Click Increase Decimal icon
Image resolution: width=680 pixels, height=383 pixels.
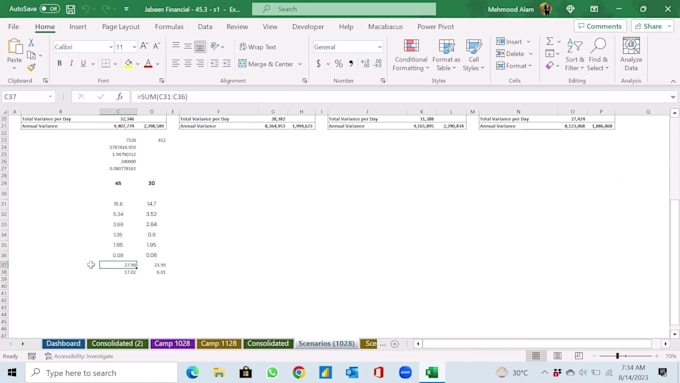(x=365, y=64)
